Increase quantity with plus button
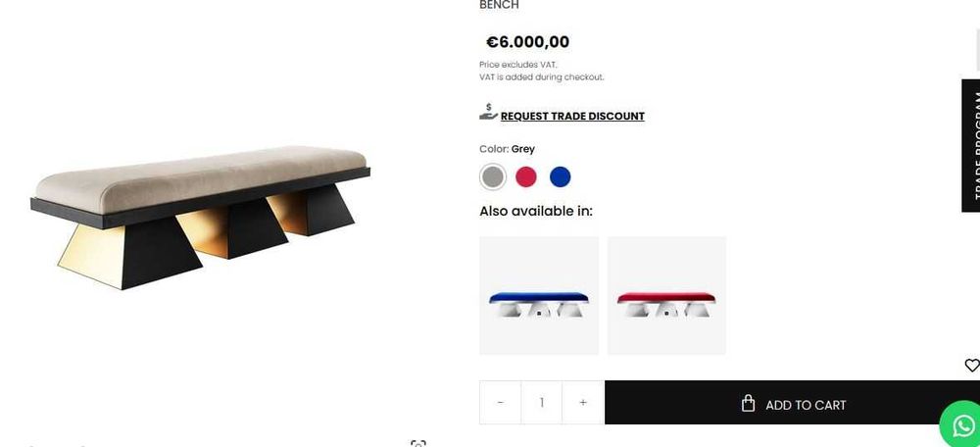Image resolution: width=980 pixels, height=447 pixels. [x=582, y=403]
